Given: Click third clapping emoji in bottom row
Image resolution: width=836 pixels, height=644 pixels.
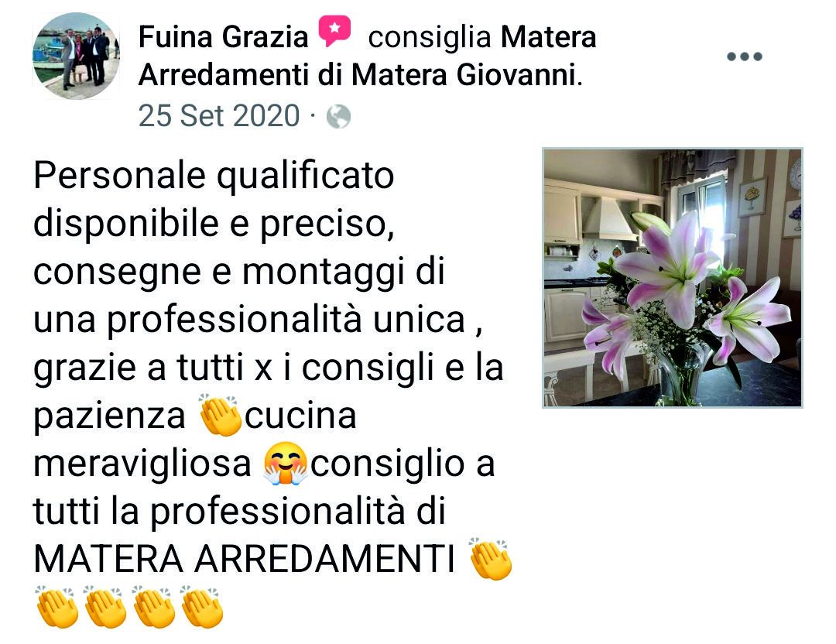Looking at the screenshot, I should pos(153,607).
